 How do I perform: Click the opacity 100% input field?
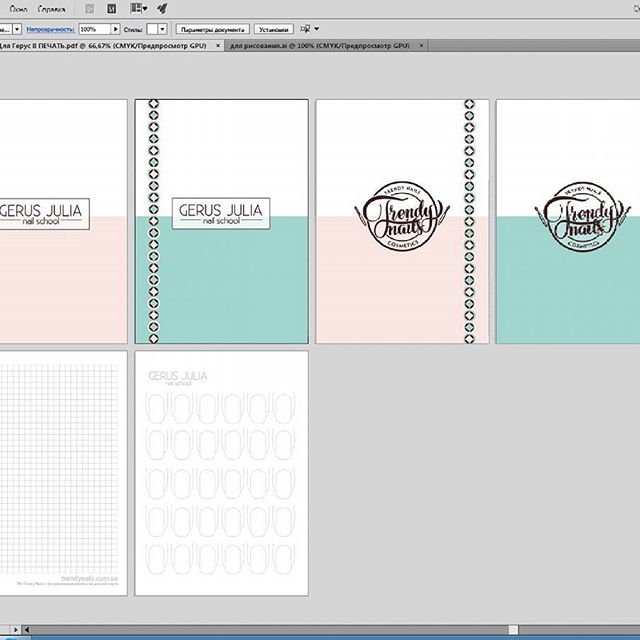click(95, 29)
